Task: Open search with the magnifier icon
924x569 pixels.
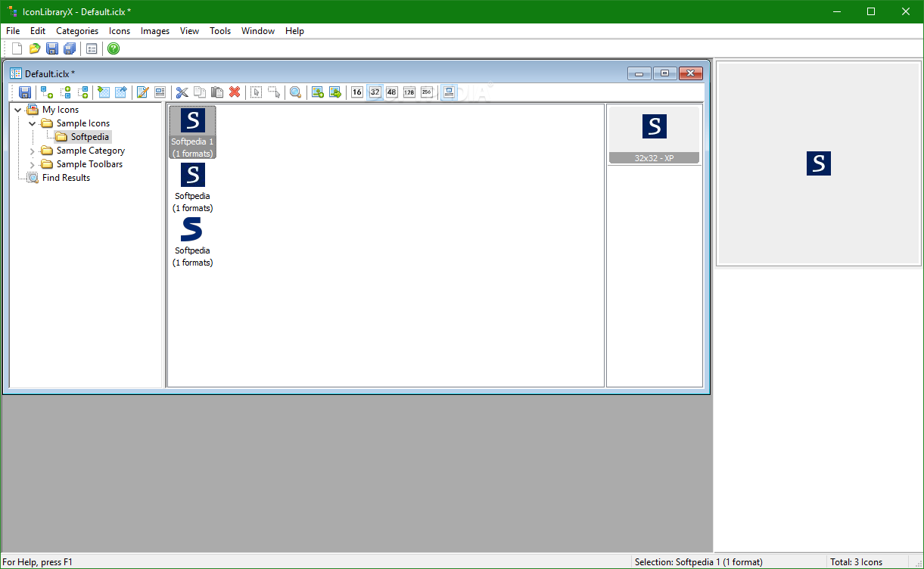Action: point(296,92)
